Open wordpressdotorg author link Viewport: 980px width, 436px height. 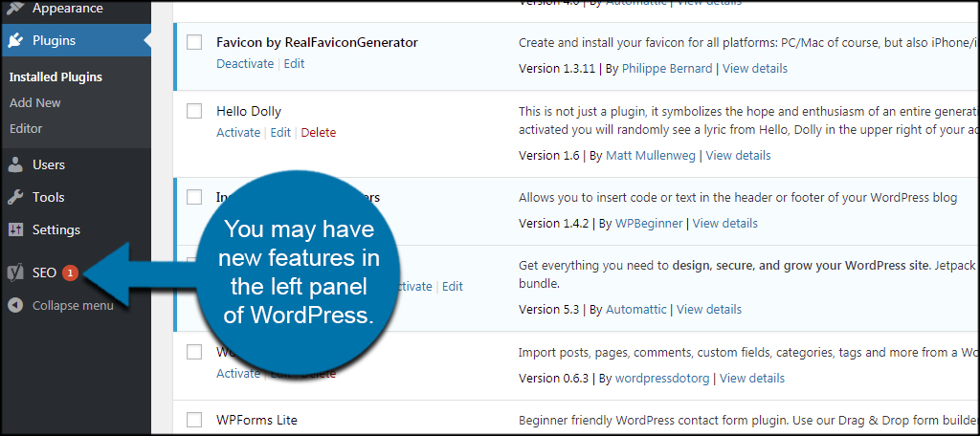point(662,378)
